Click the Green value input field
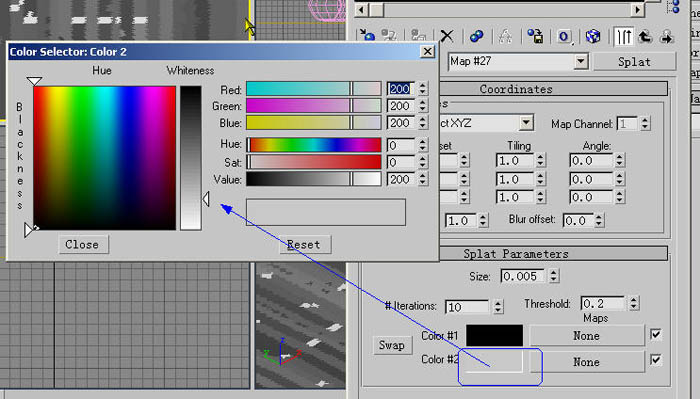Image resolution: width=700 pixels, height=399 pixels. [x=401, y=106]
